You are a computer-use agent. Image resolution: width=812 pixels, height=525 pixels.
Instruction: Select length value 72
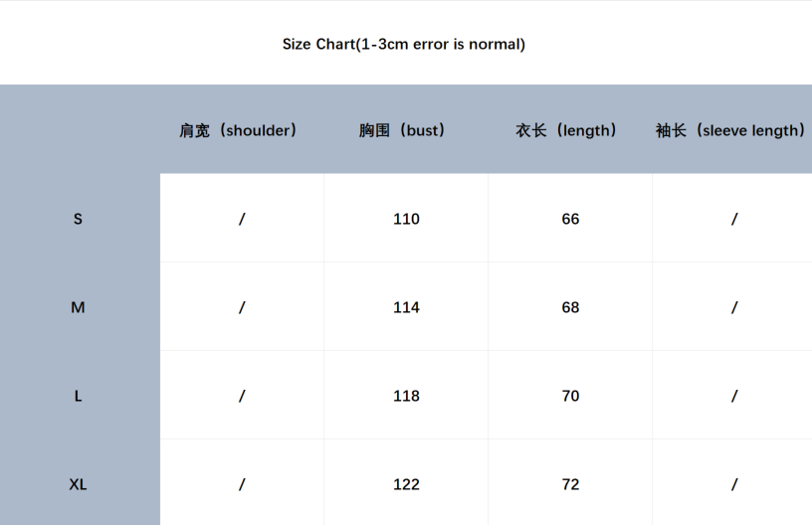570,484
